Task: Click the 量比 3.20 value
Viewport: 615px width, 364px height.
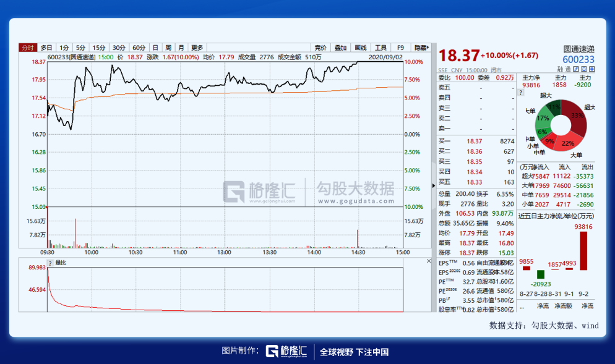Action: (507, 204)
